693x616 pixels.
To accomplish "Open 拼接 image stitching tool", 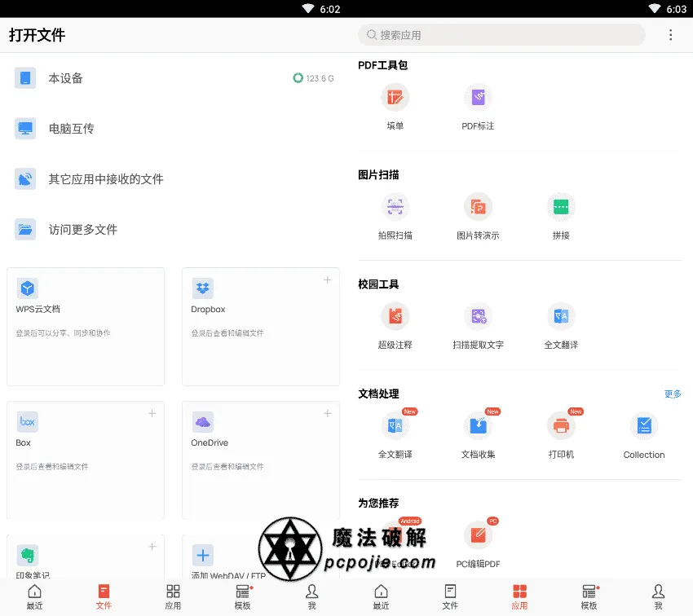I will (x=561, y=216).
